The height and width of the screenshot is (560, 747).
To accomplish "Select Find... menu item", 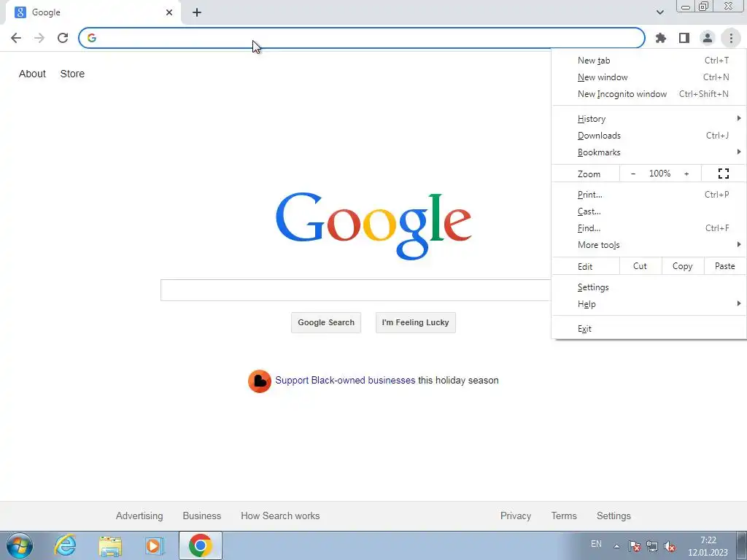I will coord(649,228).
